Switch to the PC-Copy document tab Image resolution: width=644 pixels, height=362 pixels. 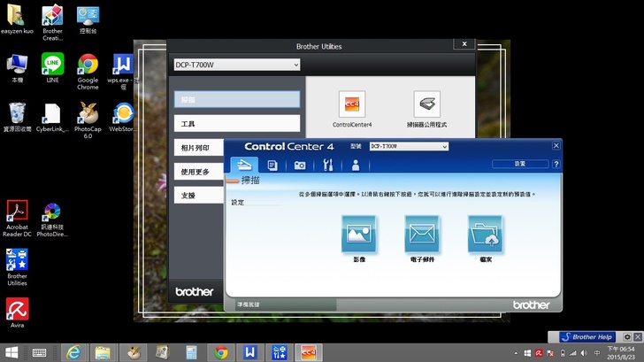point(272,165)
